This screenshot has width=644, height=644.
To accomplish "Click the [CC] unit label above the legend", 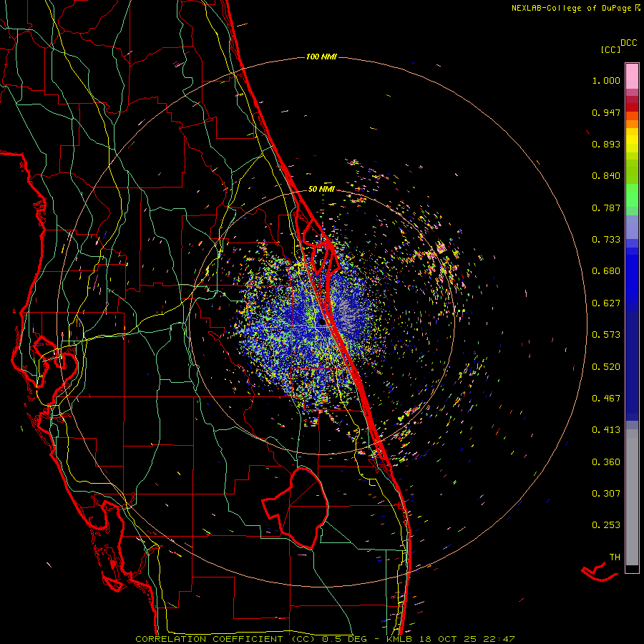I will click(x=610, y=49).
